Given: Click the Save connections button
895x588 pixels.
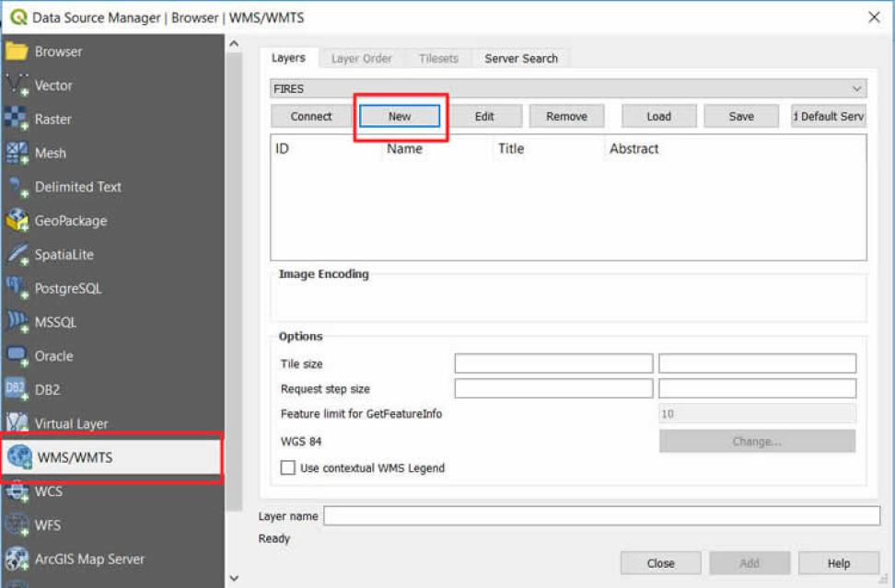Looking at the screenshot, I should point(741,116).
